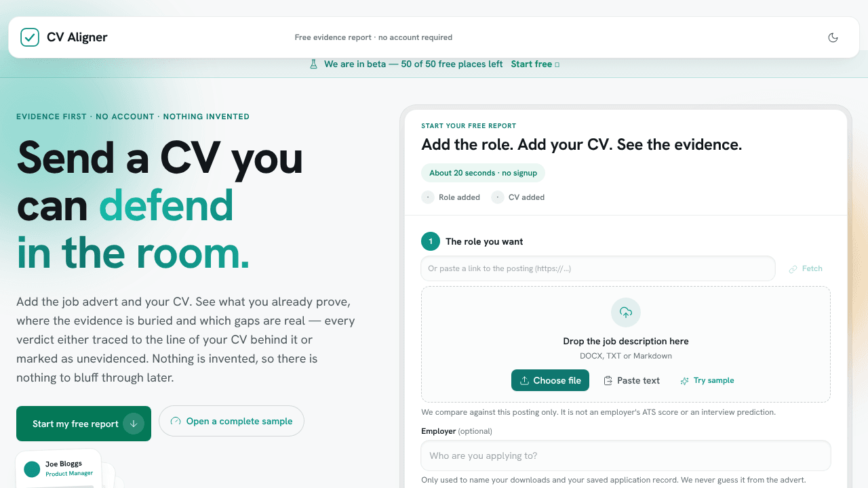Click the Role added status indicator
This screenshot has height=488, width=868.
coord(451,197)
